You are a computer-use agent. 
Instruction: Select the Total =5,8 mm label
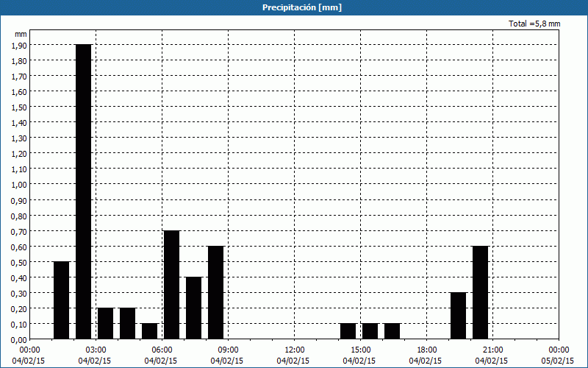click(x=534, y=24)
